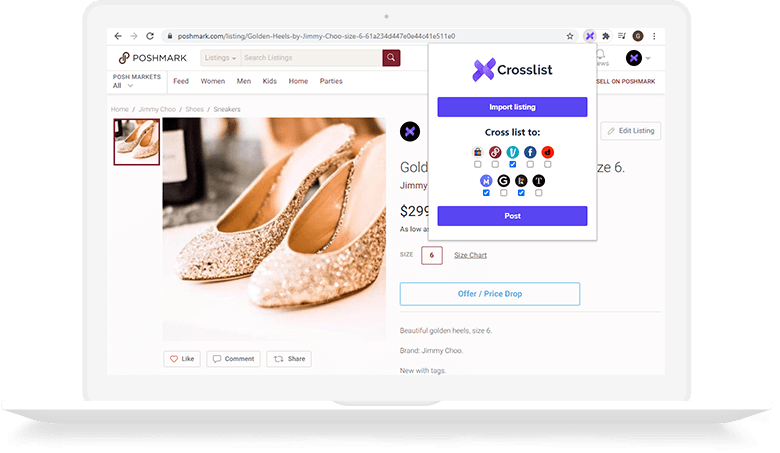This screenshot has width=780, height=453.
Task: Check the Grailed checkbox
Action: pyautogui.click(x=503, y=193)
